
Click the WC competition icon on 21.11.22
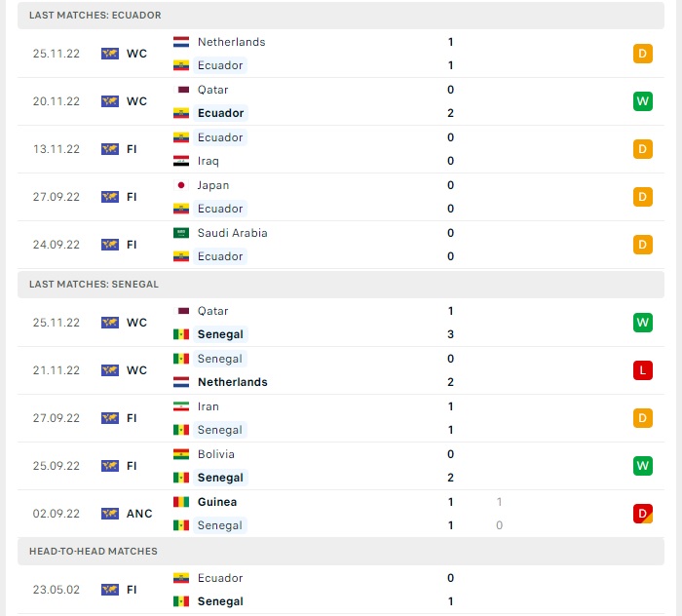(x=109, y=370)
